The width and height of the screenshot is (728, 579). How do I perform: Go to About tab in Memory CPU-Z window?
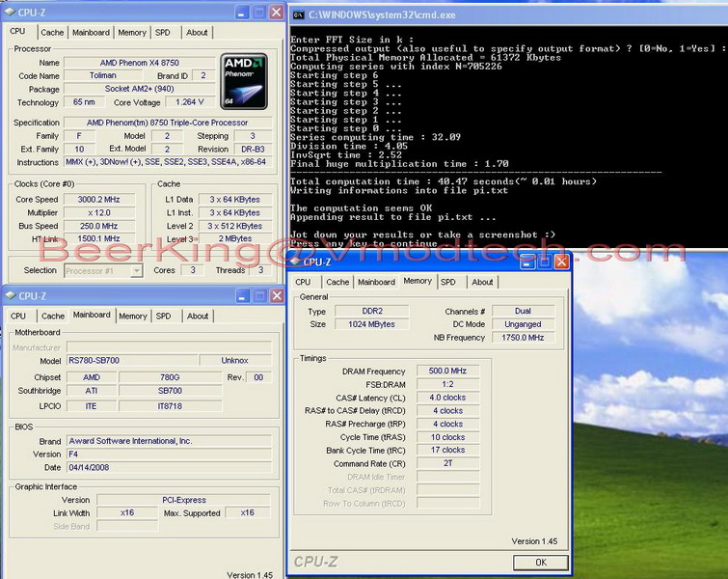(482, 282)
